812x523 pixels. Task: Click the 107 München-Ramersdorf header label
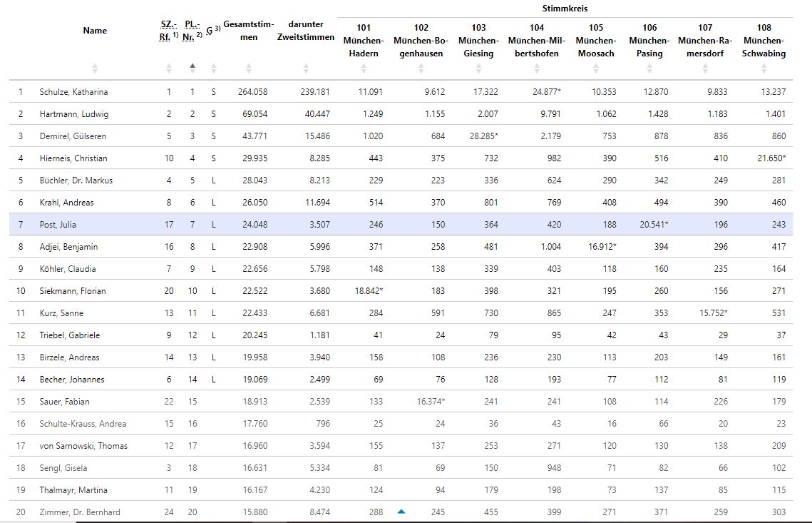coord(704,40)
